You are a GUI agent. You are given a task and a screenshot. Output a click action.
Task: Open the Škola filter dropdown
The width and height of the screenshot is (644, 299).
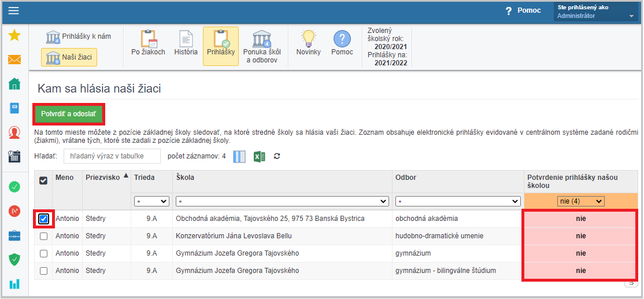point(282,201)
